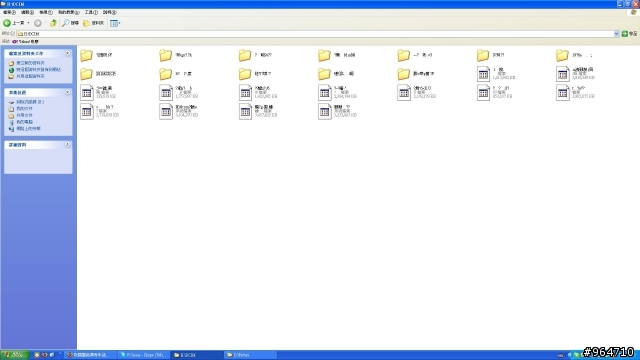Click the address bar showing E:\DCIM

pos(315,34)
